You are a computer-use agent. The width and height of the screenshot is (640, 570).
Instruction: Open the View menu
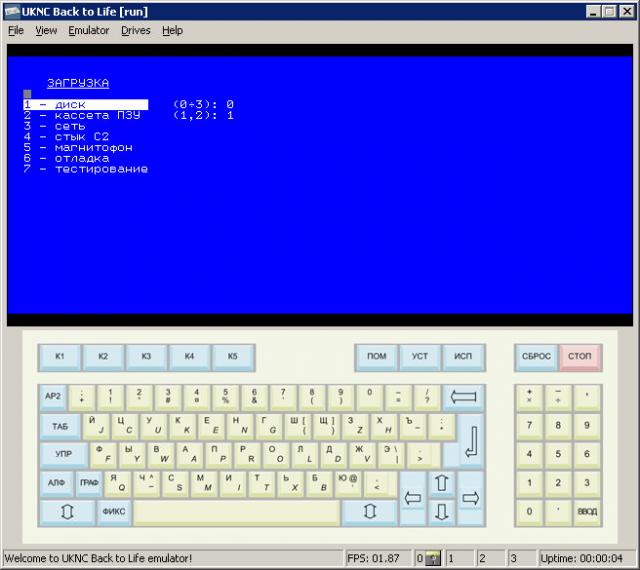pos(46,30)
